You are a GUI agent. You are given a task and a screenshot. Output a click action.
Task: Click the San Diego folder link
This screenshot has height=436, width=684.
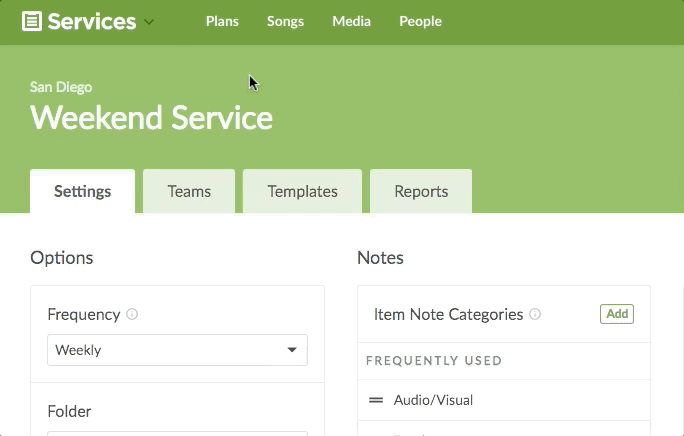pyautogui.click(x=61, y=87)
